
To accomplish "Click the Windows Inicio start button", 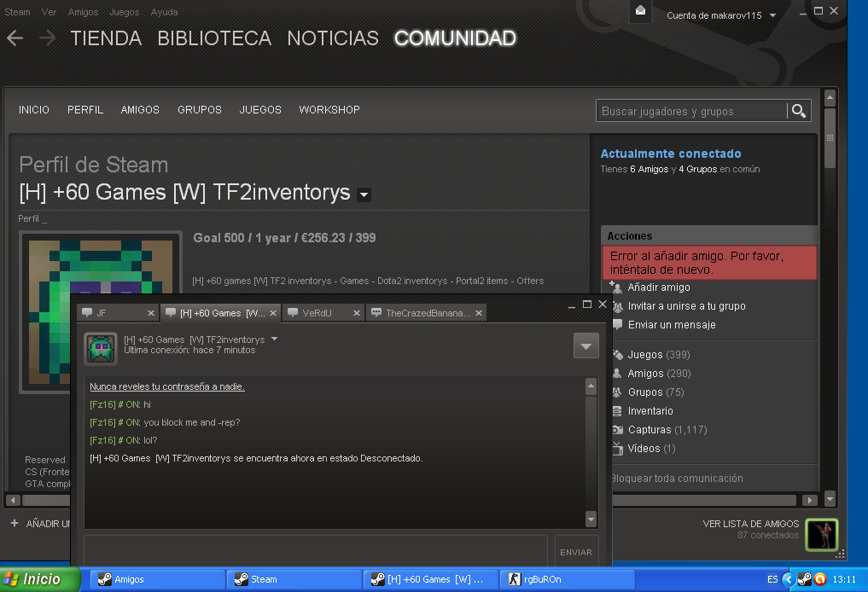I will click(x=40, y=579).
